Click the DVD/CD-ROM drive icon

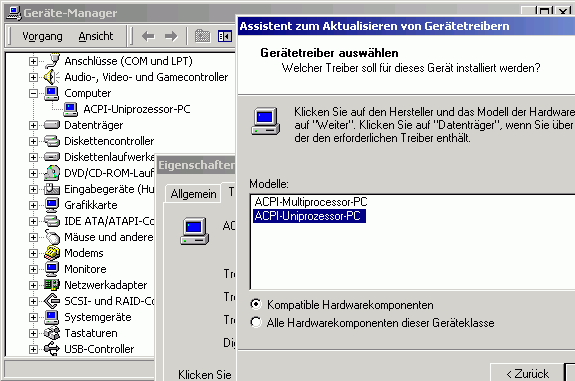click(x=52, y=173)
